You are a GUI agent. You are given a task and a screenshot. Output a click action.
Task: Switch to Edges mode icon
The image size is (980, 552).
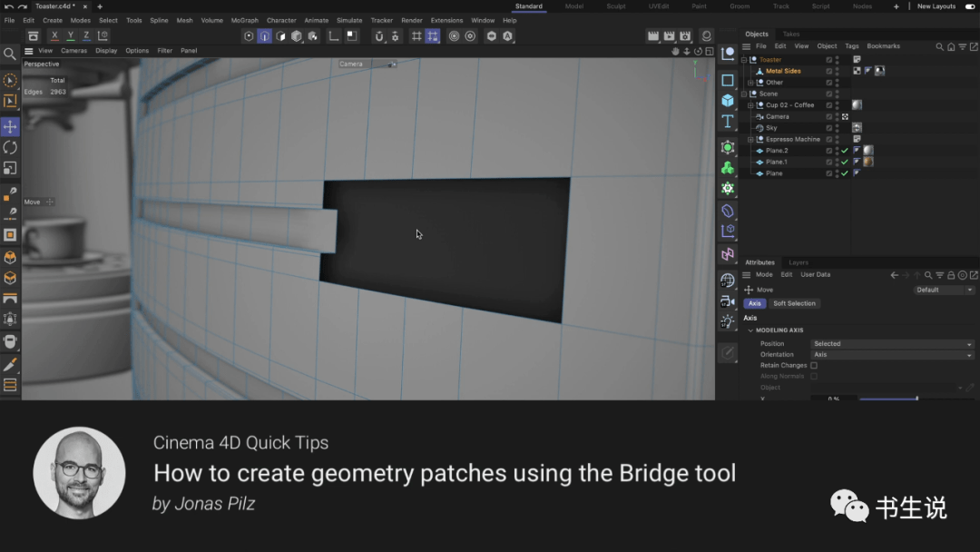point(264,36)
